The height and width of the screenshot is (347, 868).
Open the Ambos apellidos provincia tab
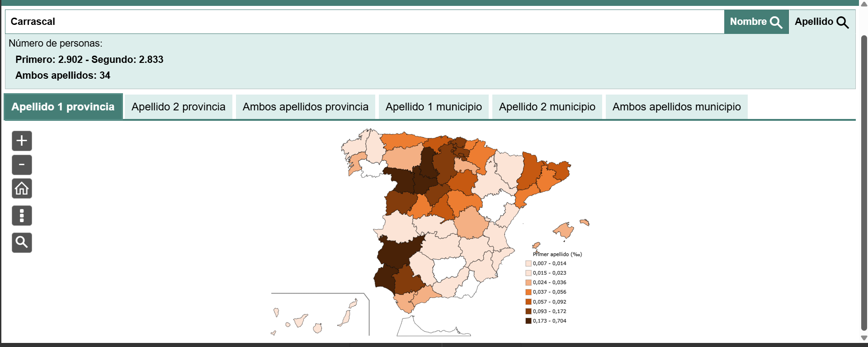coord(305,107)
